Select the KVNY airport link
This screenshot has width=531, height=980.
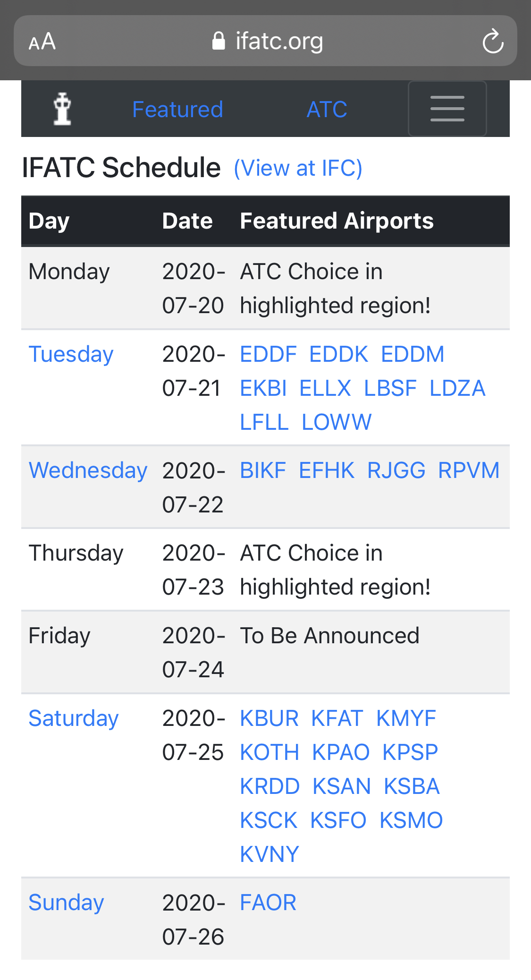[270, 854]
